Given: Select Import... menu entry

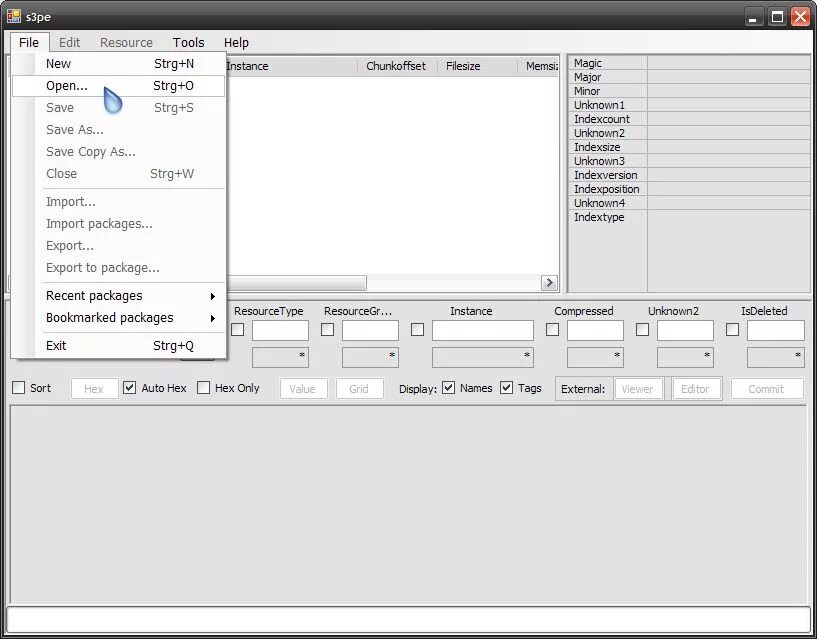Looking at the screenshot, I should [x=119, y=202].
